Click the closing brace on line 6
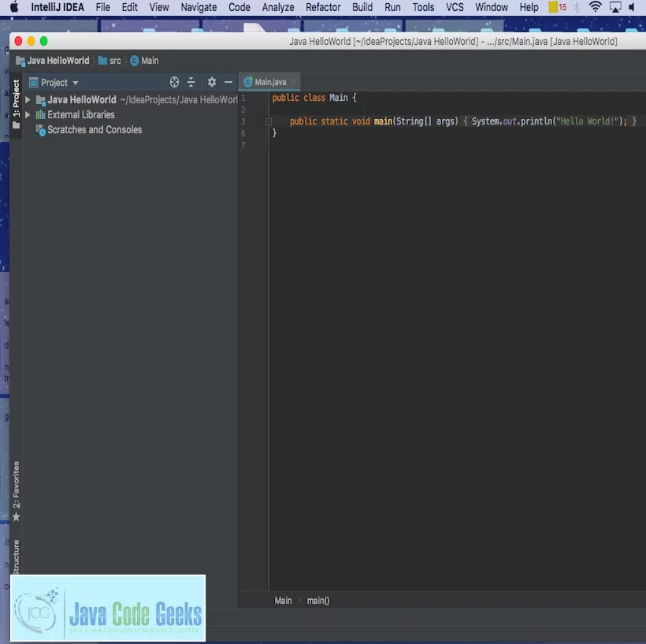646x644 pixels. pyautogui.click(x=274, y=132)
